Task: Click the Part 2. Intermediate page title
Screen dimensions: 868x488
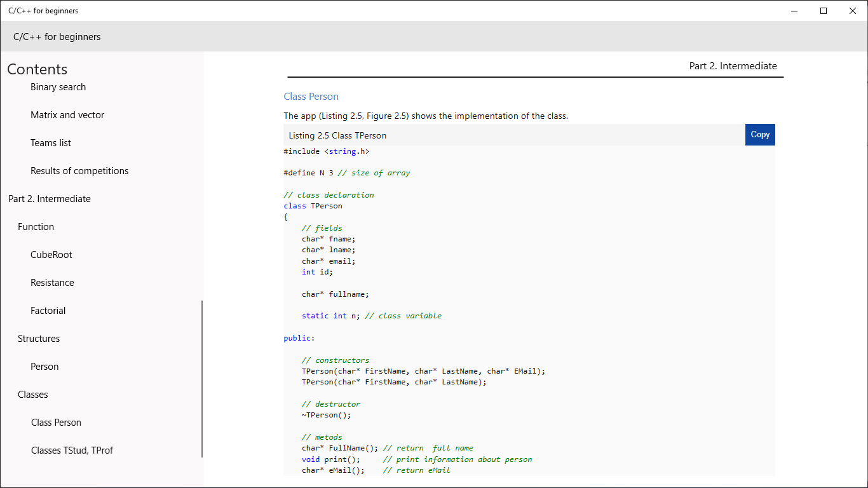Action: pos(733,65)
